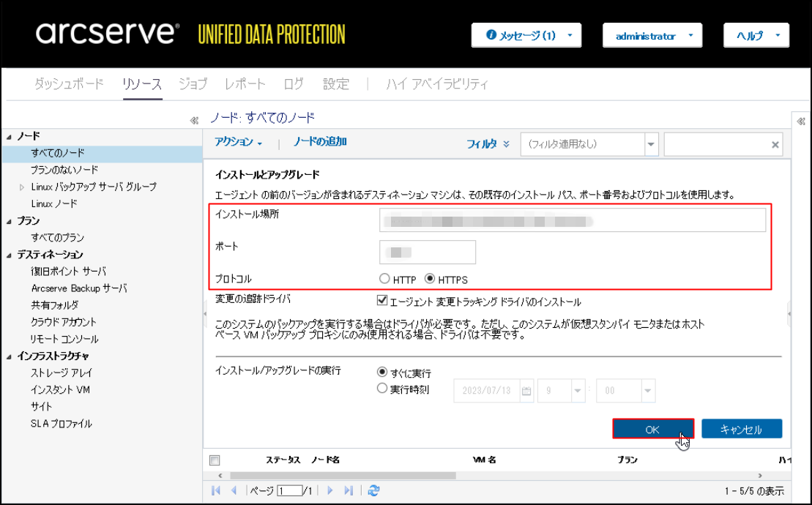Collapse the インフラストラクチャ tree section
812x505 pixels.
[x=9, y=356]
